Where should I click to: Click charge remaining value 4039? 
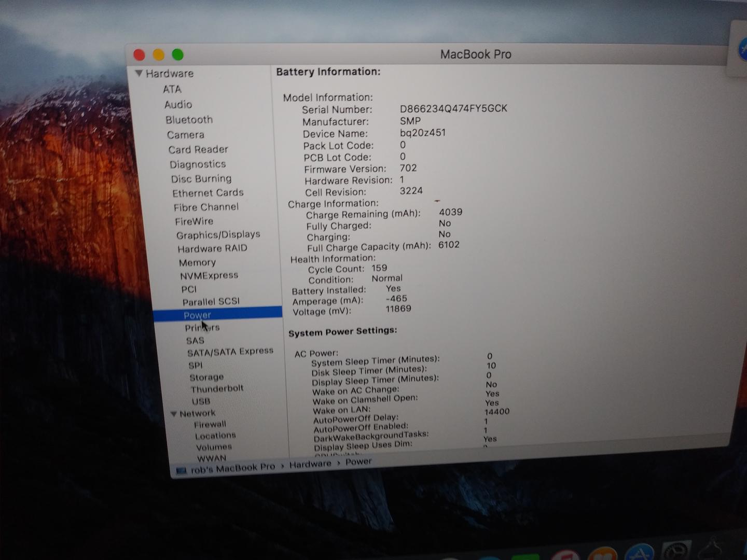coord(450,212)
